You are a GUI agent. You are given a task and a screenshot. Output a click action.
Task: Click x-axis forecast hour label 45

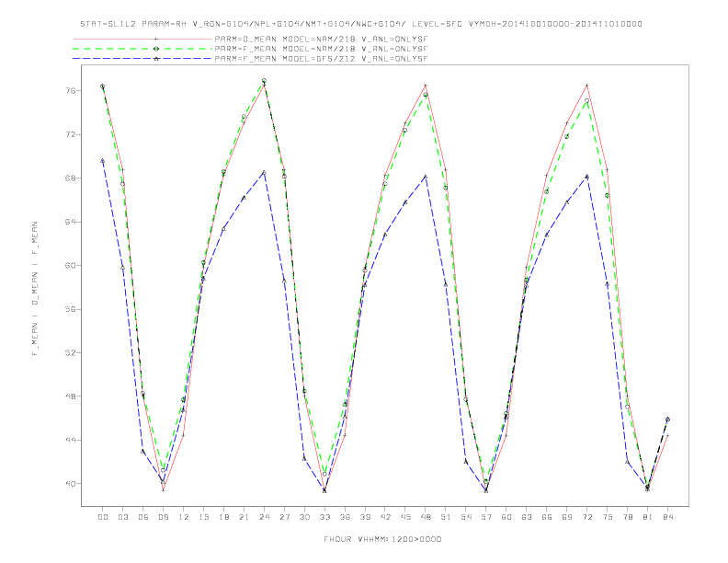(405, 517)
